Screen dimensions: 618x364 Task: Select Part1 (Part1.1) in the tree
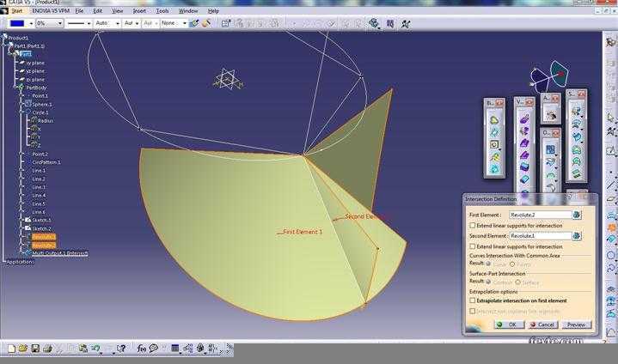click(x=29, y=46)
